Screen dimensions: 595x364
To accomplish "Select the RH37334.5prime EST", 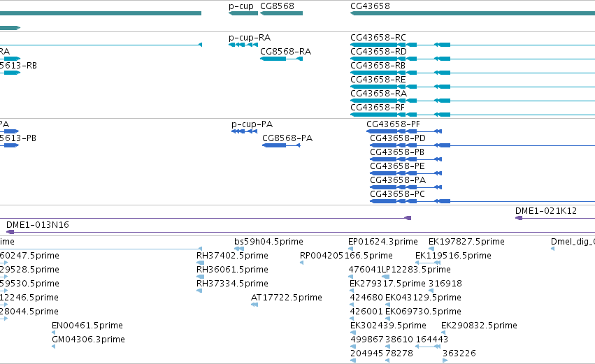I will point(232,284).
